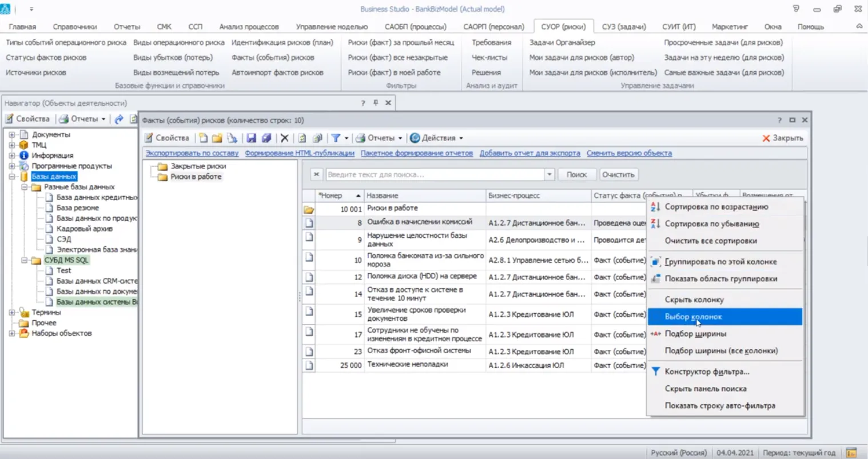Click the Свойства icon in the Navigator toolbar
This screenshot has height=459, width=868.
point(9,119)
